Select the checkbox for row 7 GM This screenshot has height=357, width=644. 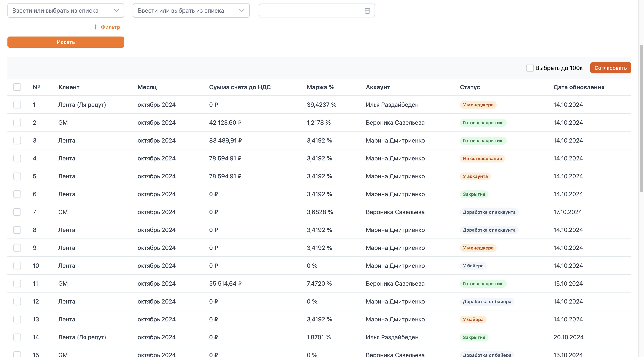click(17, 212)
